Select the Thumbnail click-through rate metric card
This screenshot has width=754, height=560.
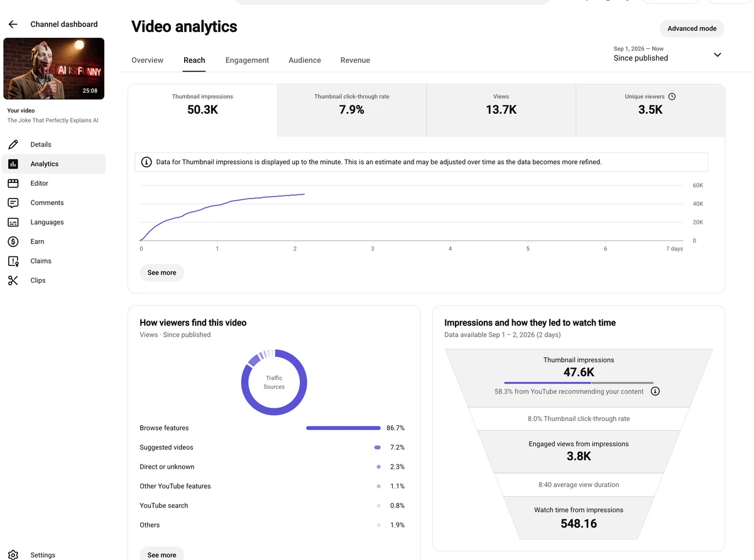pos(352,111)
